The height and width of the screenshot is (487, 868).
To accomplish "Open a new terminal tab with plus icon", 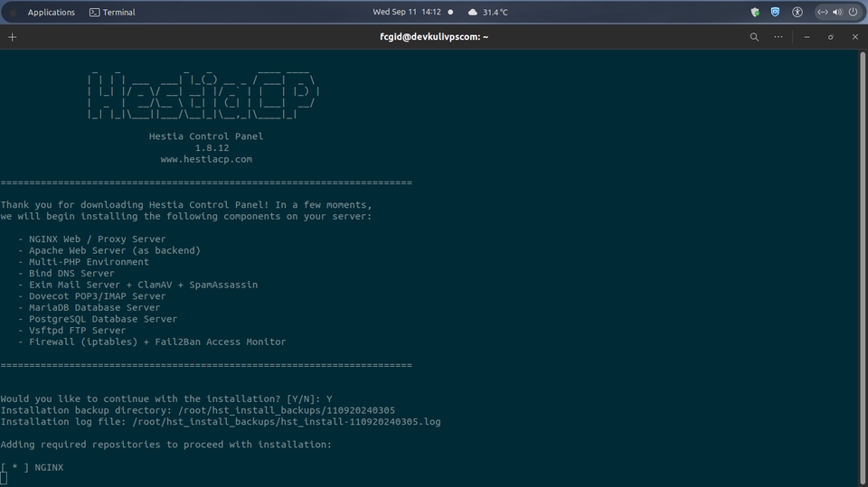I will (12, 37).
